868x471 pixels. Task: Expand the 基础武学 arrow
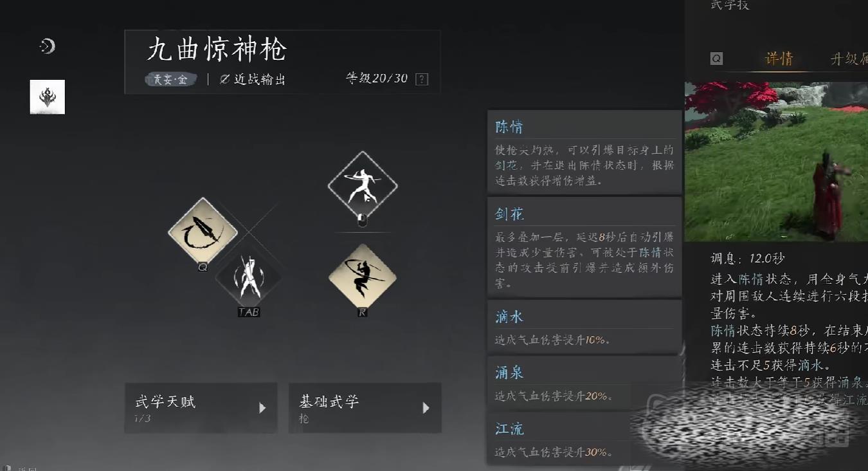tap(426, 408)
